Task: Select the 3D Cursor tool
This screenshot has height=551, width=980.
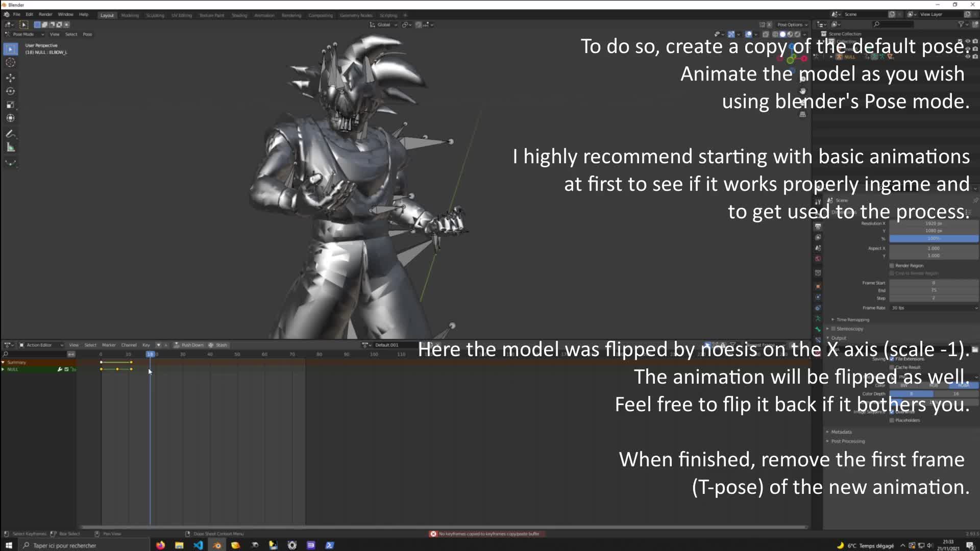Action: click(10, 62)
